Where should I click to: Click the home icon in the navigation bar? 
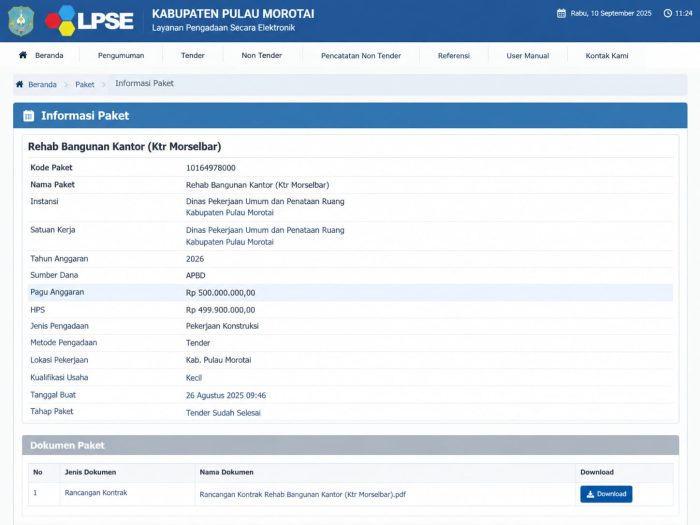(23, 55)
